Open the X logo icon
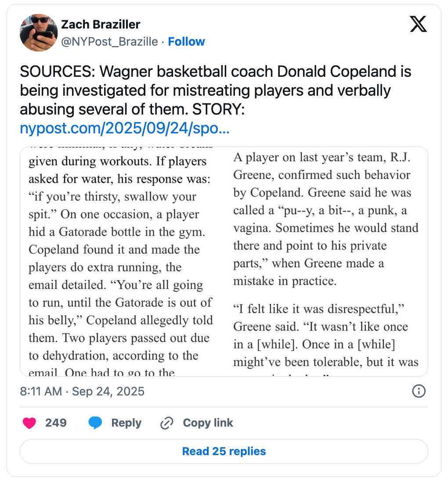 (418, 24)
